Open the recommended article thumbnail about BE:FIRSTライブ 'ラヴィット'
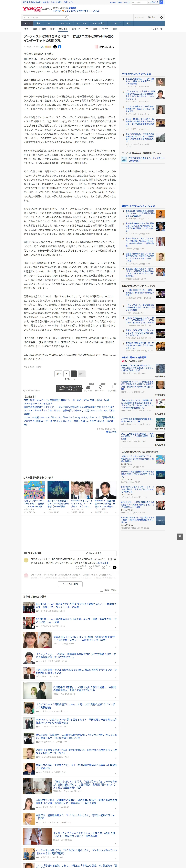The height and width of the screenshot is (868, 186). pyautogui.click(x=82, y=490)
